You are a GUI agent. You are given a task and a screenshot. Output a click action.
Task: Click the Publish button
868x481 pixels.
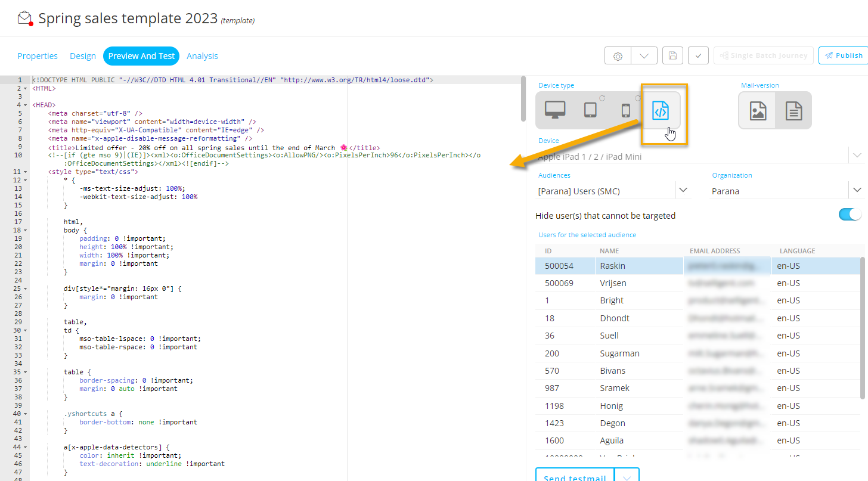[x=843, y=55]
